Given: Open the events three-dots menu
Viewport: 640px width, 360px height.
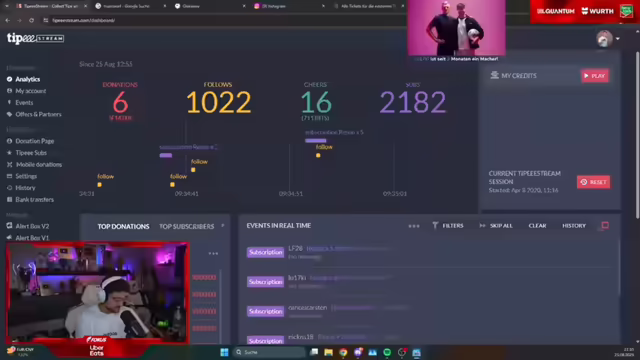Looking at the screenshot, I should [414, 226].
